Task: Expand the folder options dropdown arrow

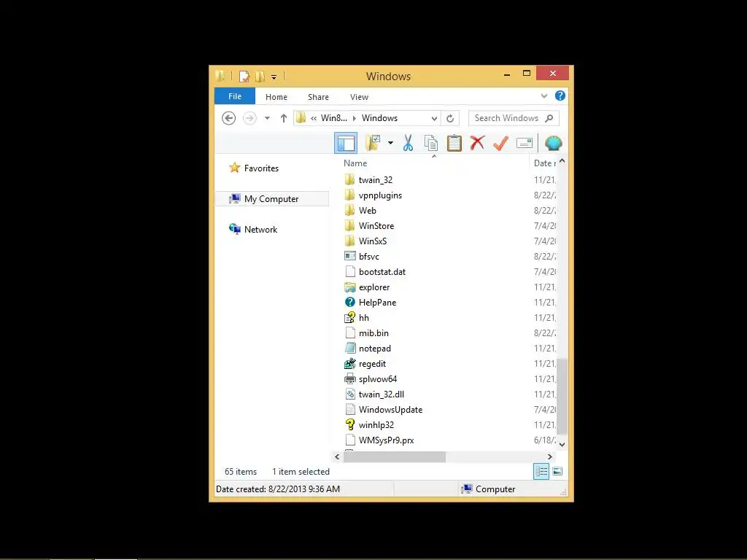Action: pos(390,143)
